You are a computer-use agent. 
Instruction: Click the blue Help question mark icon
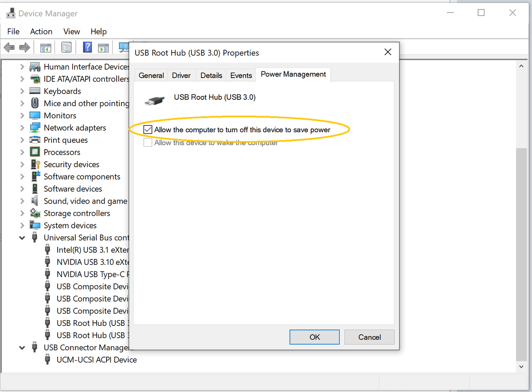87,47
